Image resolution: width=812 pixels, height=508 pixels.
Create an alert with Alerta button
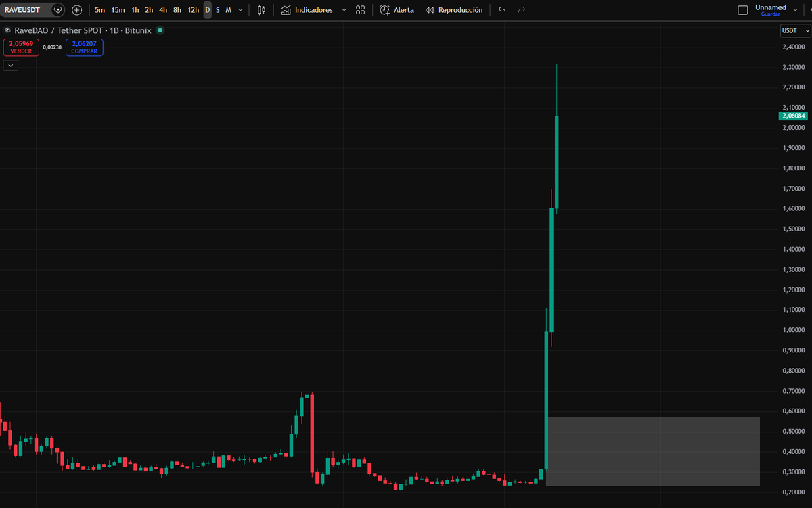coord(397,10)
